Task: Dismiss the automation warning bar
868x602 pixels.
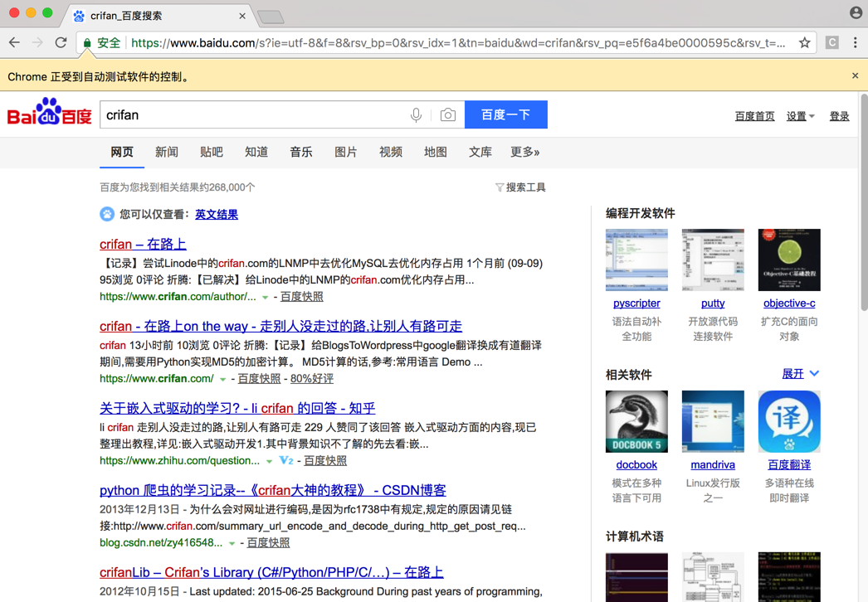Action: point(856,75)
